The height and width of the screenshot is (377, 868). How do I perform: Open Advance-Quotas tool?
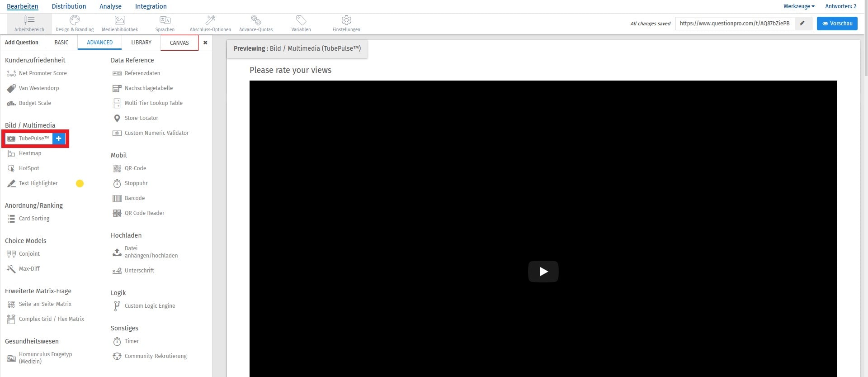click(x=256, y=24)
